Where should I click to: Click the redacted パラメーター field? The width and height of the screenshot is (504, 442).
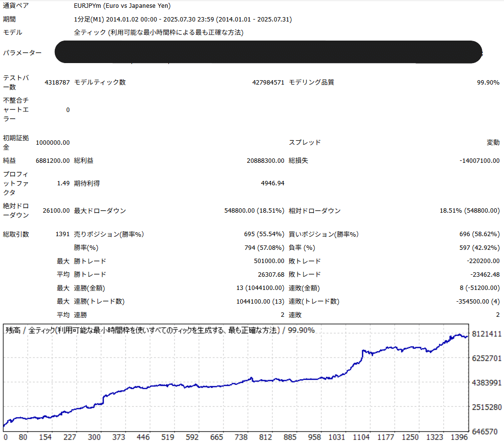(x=269, y=52)
